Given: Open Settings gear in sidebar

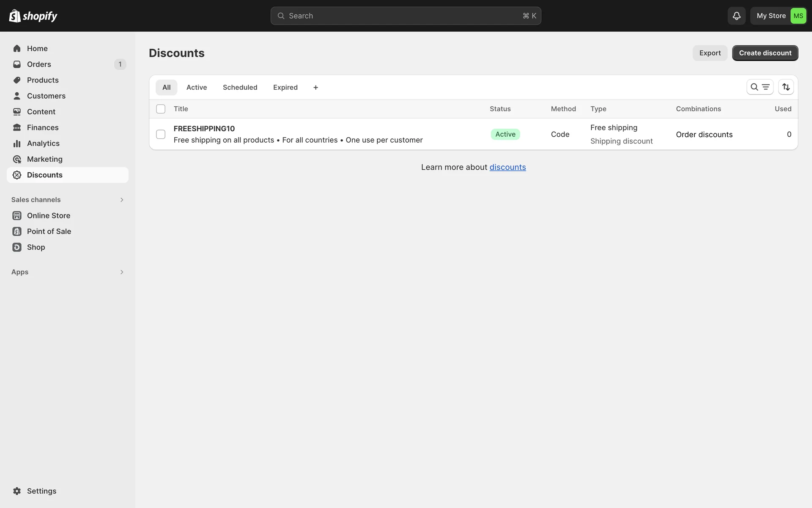Looking at the screenshot, I should pos(17,491).
